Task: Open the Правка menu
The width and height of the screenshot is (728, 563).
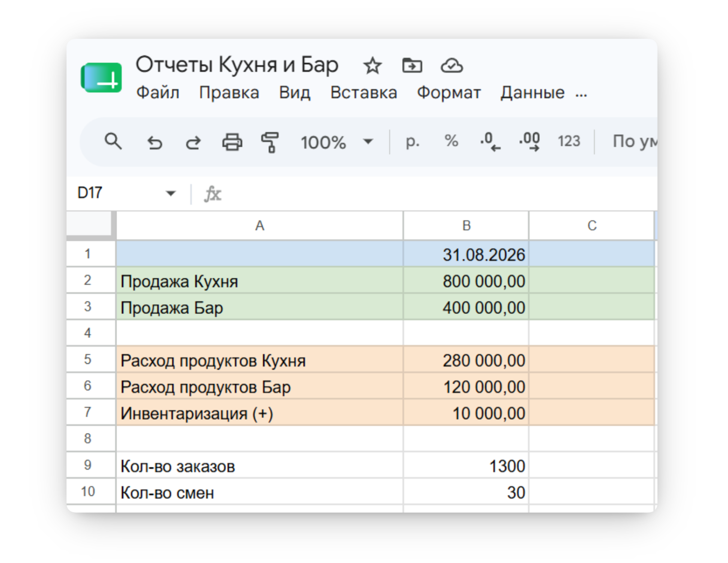Action: tap(229, 92)
